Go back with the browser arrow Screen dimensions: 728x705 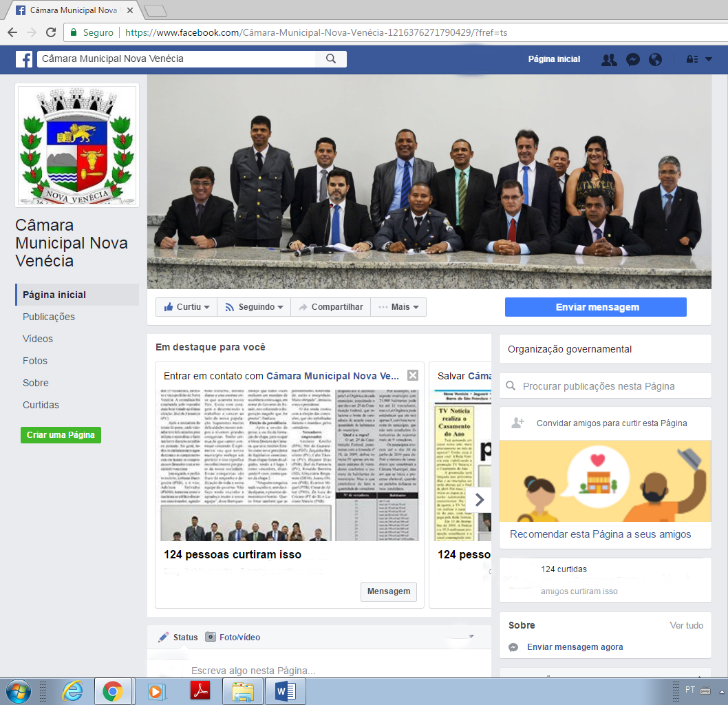pos(12,32)
